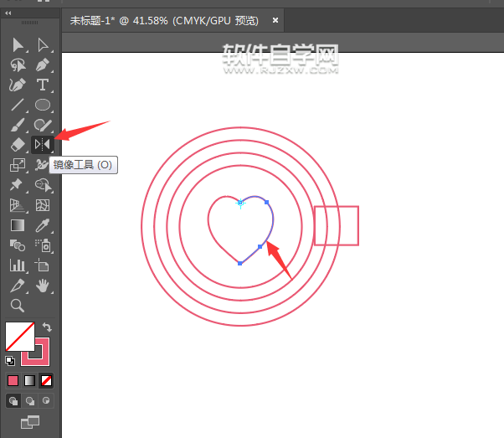The height and width of the screenshot is (438, 504).
Task: Reset to default fill and stroke
Action: click(10, 361)
